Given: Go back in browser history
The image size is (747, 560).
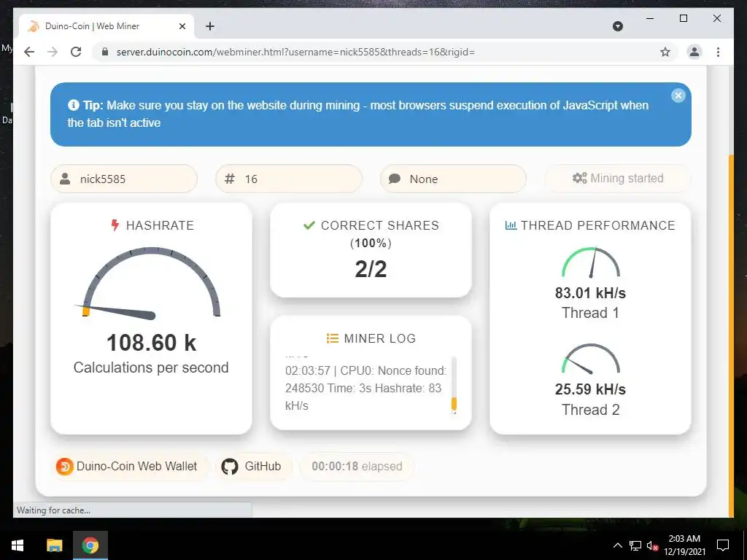Looking at the screenshot, I should (x=29, y=52).
